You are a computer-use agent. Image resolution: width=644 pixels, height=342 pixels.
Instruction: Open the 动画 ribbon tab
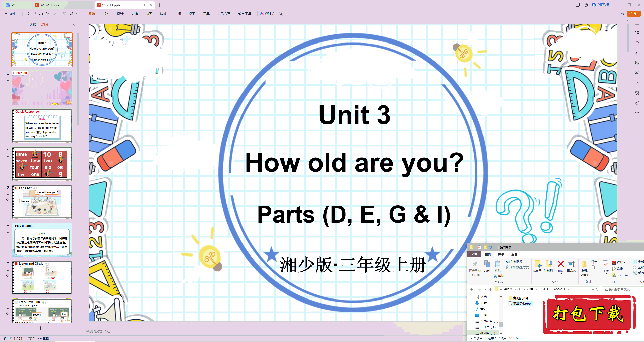tap(149, 14)
